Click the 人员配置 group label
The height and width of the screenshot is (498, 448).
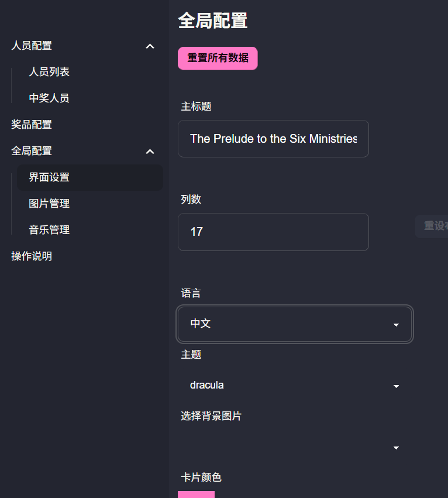tap(32, 46)
